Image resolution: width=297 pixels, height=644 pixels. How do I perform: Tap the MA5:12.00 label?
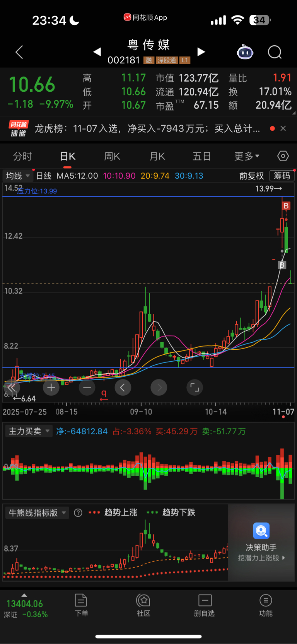click(x=77, y=176)
